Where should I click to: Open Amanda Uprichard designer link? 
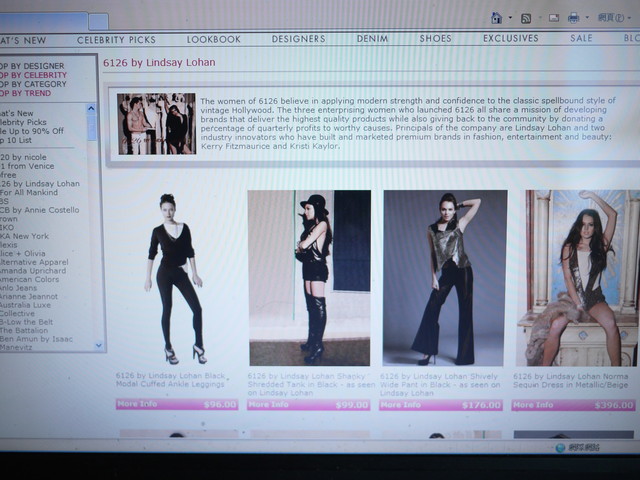pos(33,271)
